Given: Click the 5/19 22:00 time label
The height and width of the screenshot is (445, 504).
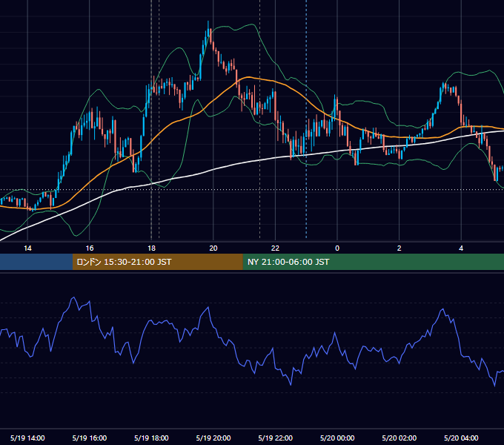Looking at the screenshot, I should [x=276, y=438].
